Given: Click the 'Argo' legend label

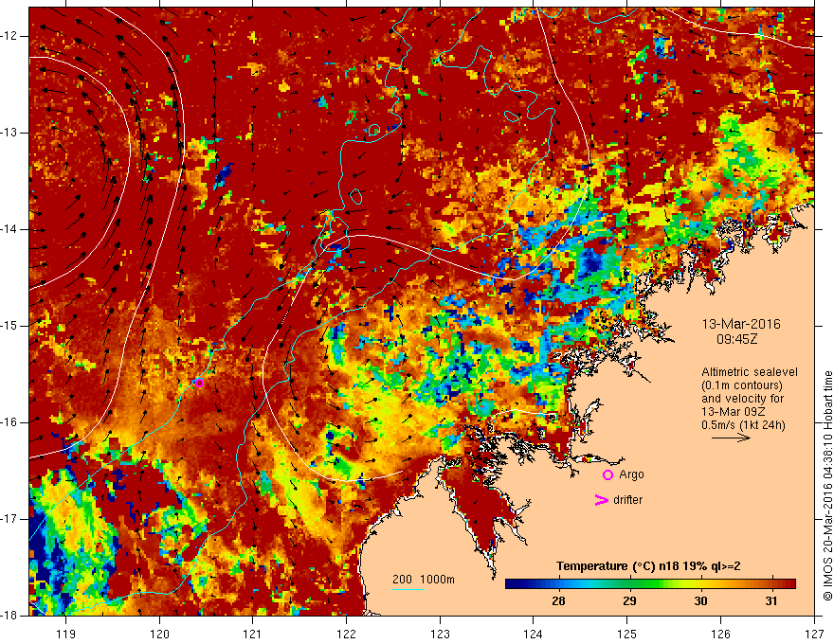Looking at the screenshot, I should [x=631, y=474].
